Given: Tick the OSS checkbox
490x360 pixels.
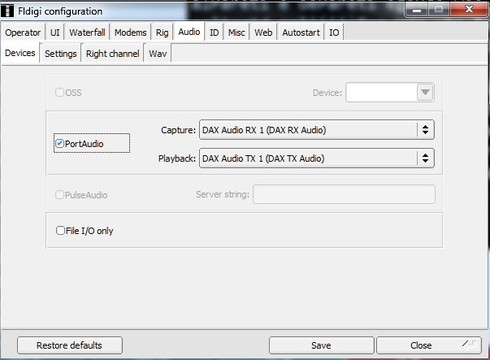Looking at the screenshot, I should click(x=59, y=92).
